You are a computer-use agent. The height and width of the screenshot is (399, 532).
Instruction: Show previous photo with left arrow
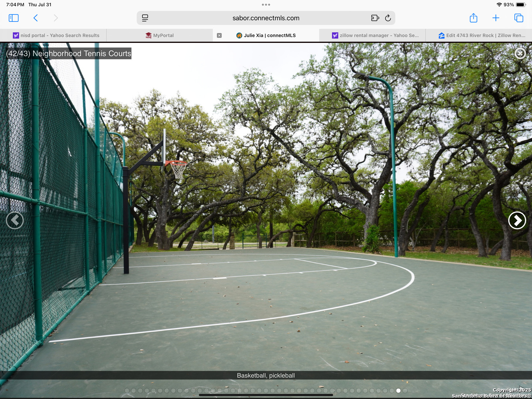[15, 221]
